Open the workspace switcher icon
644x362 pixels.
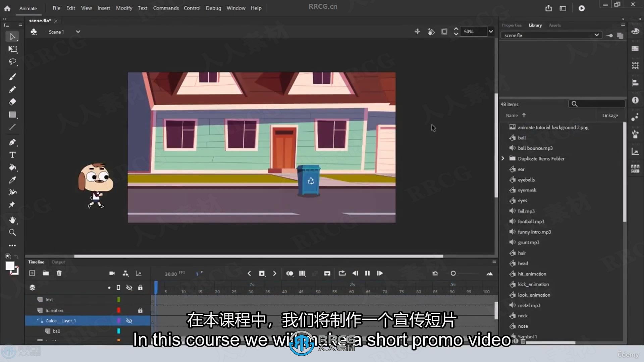pyautogui.click(x=563, y=8)
